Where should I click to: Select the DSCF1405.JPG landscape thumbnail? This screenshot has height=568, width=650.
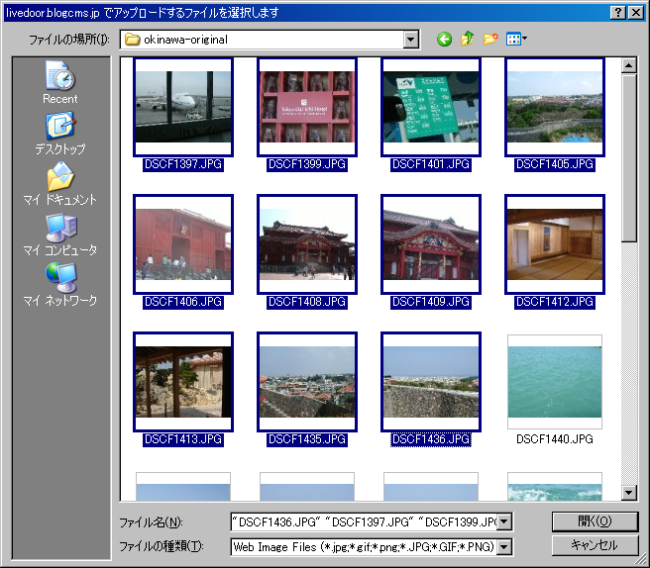(555, 107)
